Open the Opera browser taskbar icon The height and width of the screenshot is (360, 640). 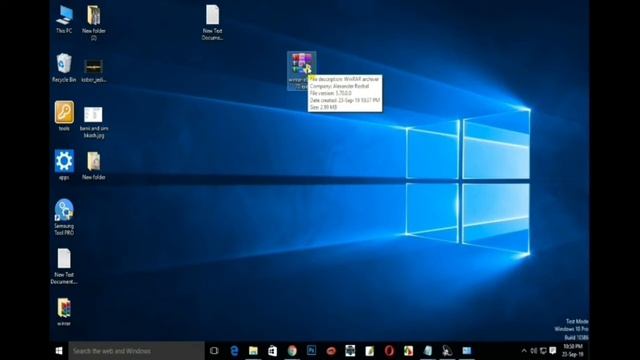[x=389, y=351]
